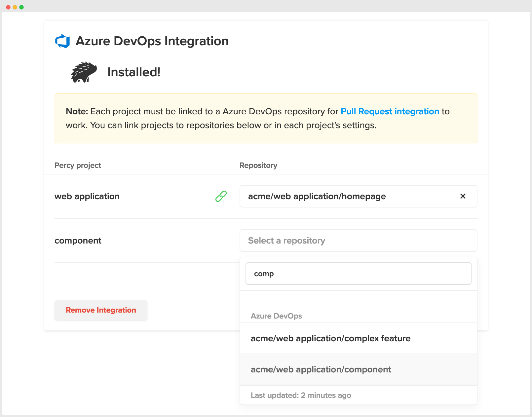Click the Last updated: 2 minutes ago text
The image size is (532, 417).
301,395
